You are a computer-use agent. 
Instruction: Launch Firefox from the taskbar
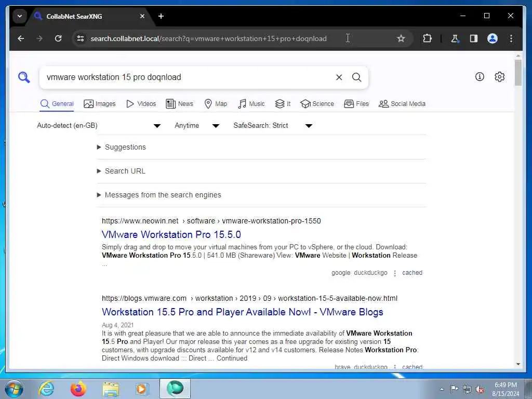click(x=78, y=389)
